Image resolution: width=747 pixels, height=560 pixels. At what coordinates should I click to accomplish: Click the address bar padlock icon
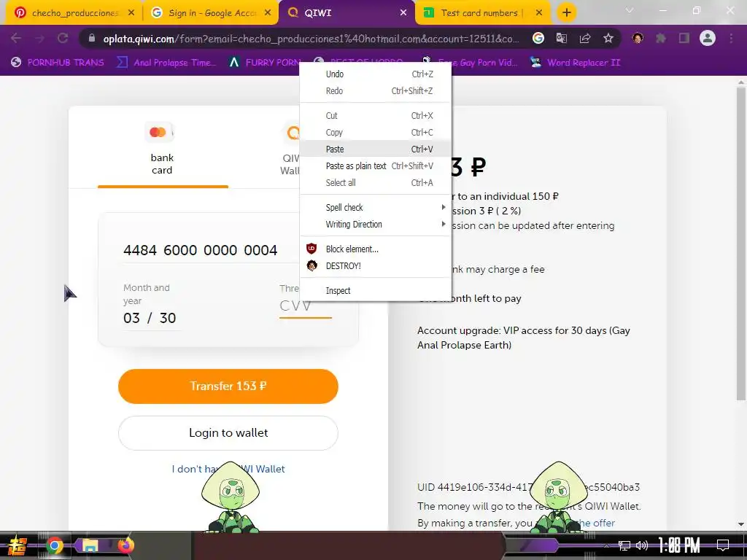(92, 39)
